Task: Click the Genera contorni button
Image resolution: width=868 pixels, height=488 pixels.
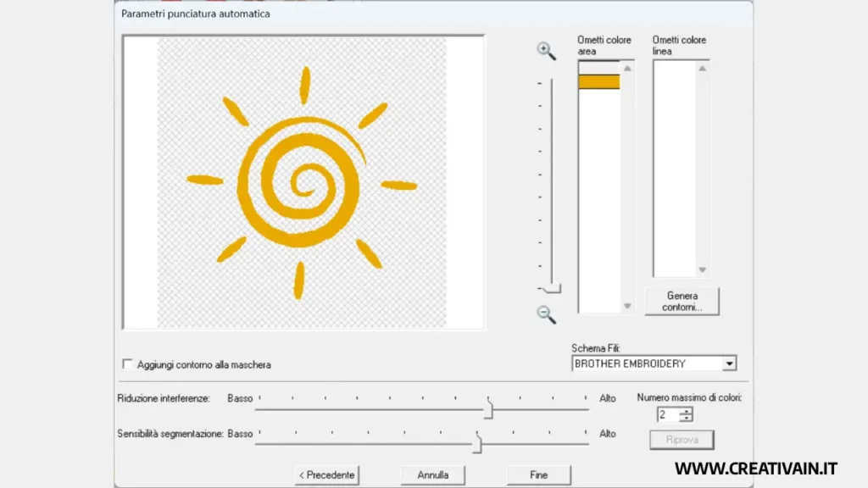Action: pyautogui.click(x=682, y=302)
